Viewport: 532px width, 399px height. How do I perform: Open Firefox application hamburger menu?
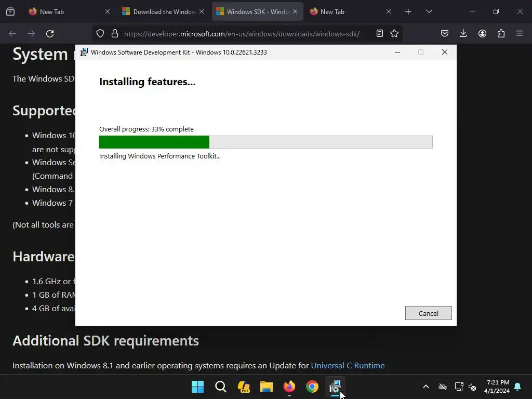click(520, 33)
